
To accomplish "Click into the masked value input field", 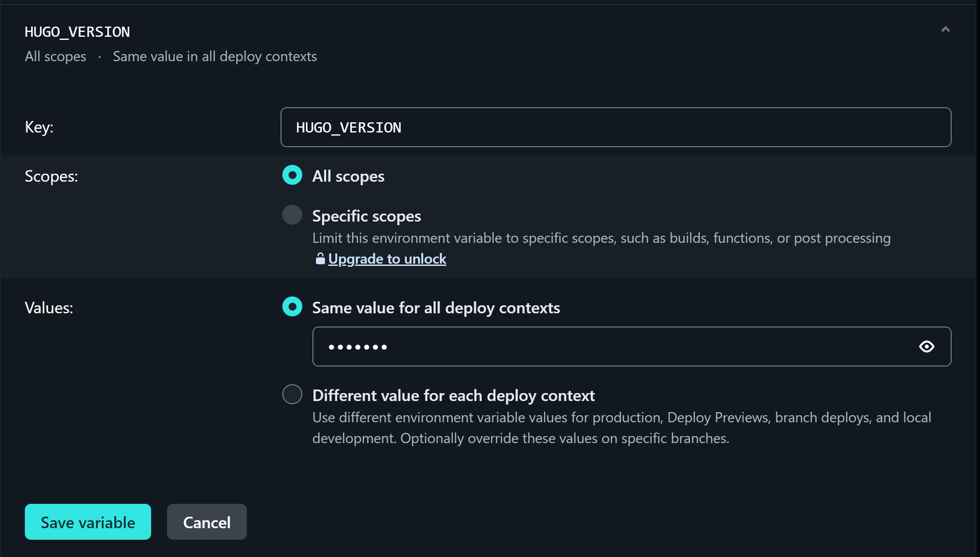I will coord(612,347).
